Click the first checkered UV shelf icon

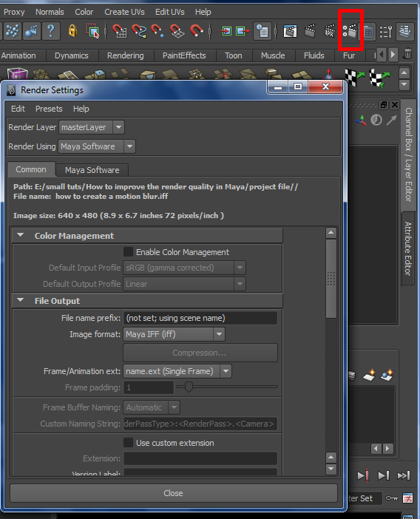click(x=354, y=77)
